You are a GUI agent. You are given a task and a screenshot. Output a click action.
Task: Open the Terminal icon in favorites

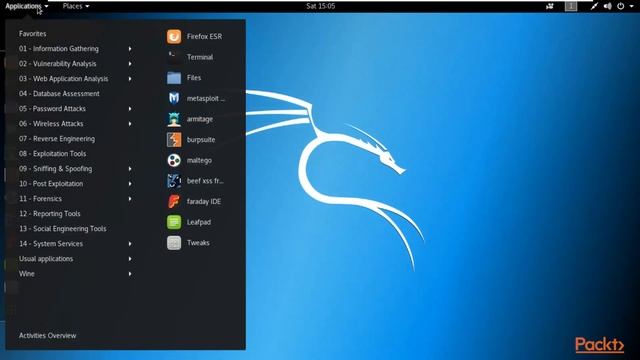click(x=174, y=57)
